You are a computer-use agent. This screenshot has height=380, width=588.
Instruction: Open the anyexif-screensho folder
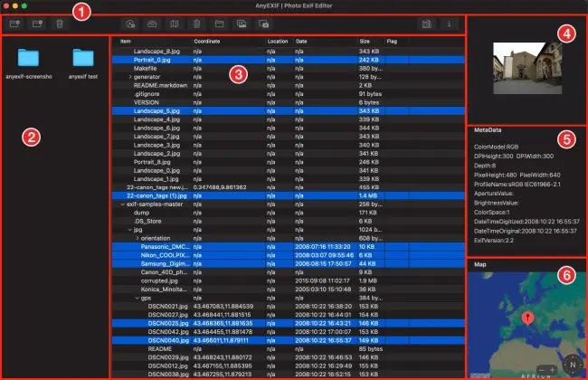click(x=29, y=63)
